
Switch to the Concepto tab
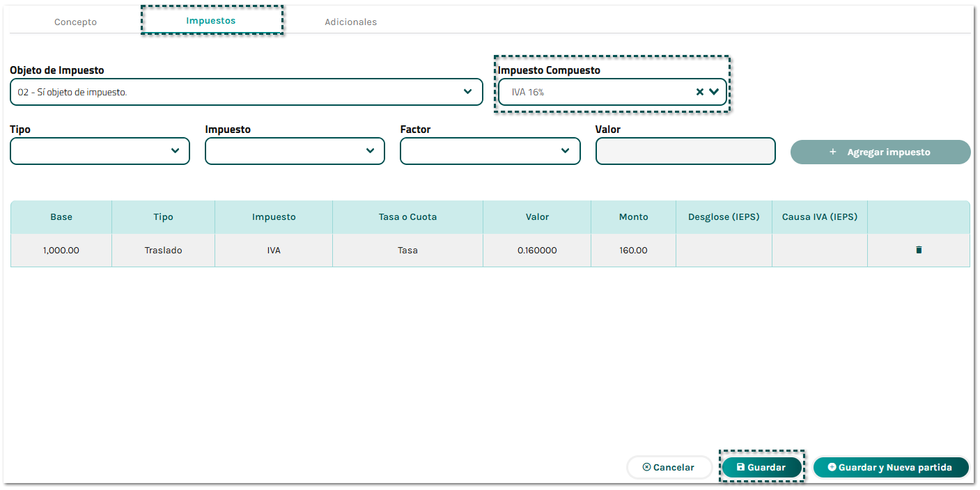pos(76,22)
